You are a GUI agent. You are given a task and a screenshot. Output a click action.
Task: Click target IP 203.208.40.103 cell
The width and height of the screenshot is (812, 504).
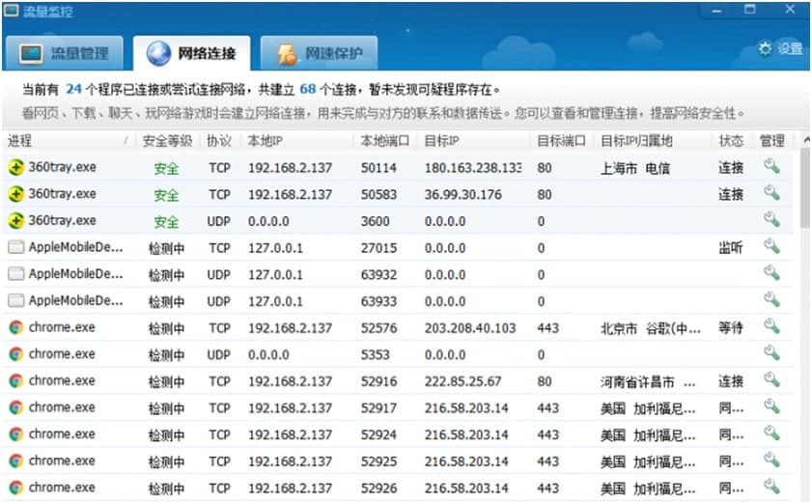[470, 328]
